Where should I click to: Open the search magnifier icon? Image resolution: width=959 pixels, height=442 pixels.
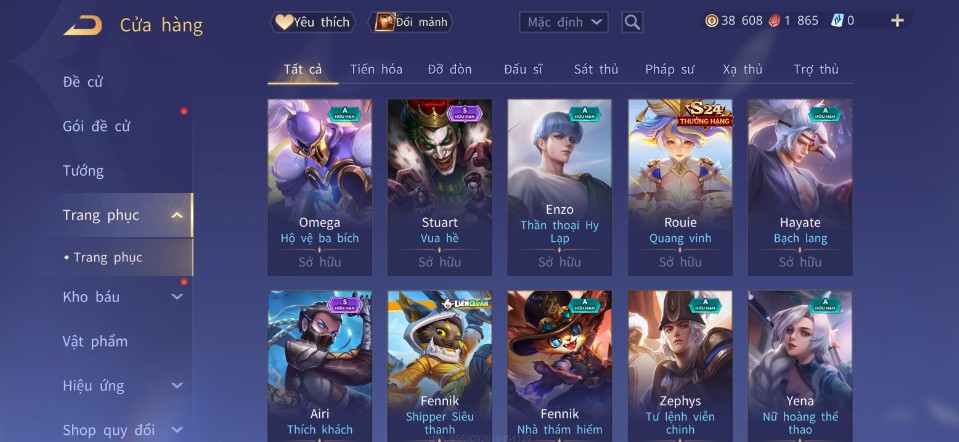tap(632, 23)
